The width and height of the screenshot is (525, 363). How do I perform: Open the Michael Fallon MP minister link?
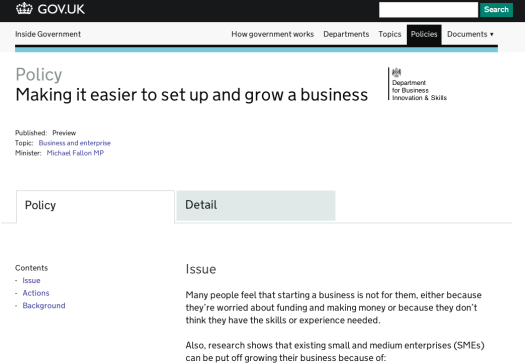click(75, 153)
